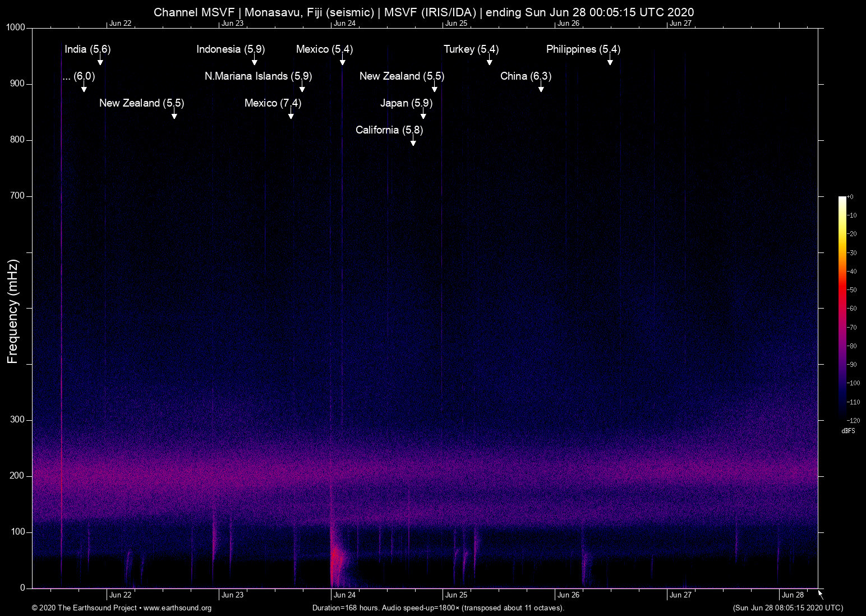The width and height of the screenshot is (866, 616).
Task: Click the arrow marker under Japan (5.9)
Action: pyautogui.click(x=423, y=114)
